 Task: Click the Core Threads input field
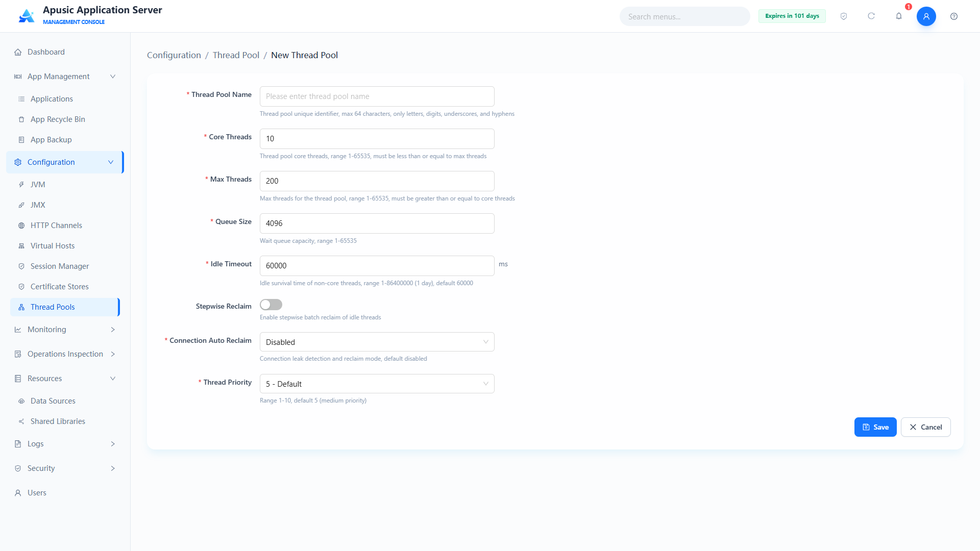tap(377, 139)
